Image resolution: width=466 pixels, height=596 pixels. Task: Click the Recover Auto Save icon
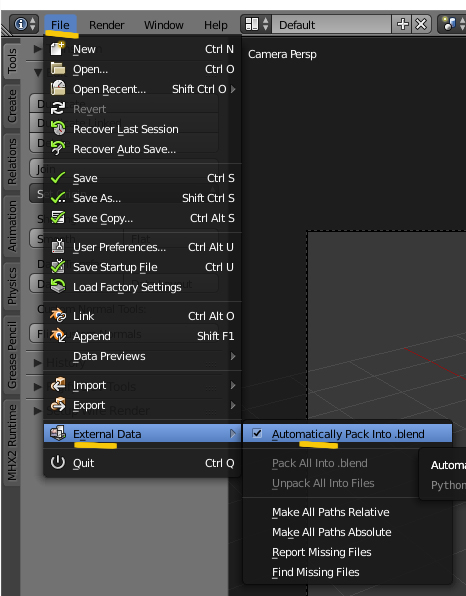pos(58,149)
